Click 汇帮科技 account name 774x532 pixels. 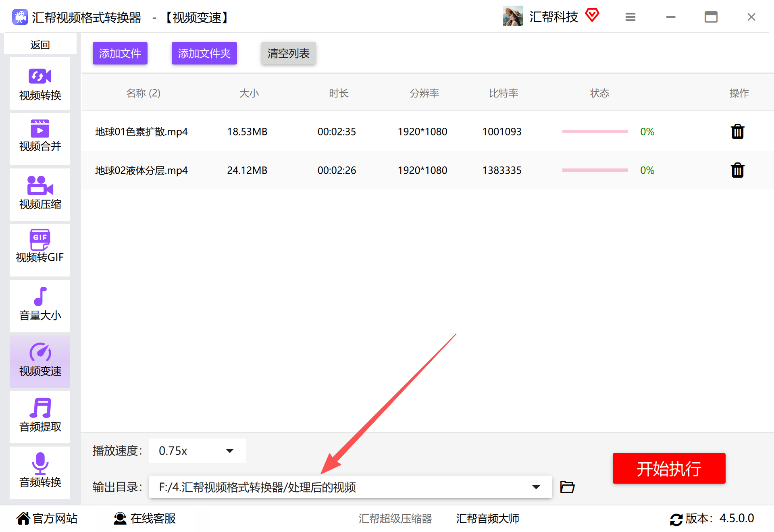coord(553,17)
